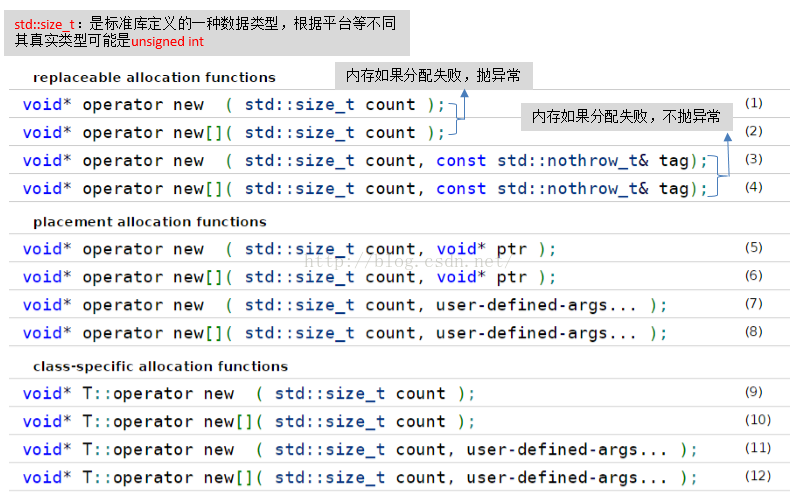Select the number label (4)
The image size is (801, 501).
[753, 188]
